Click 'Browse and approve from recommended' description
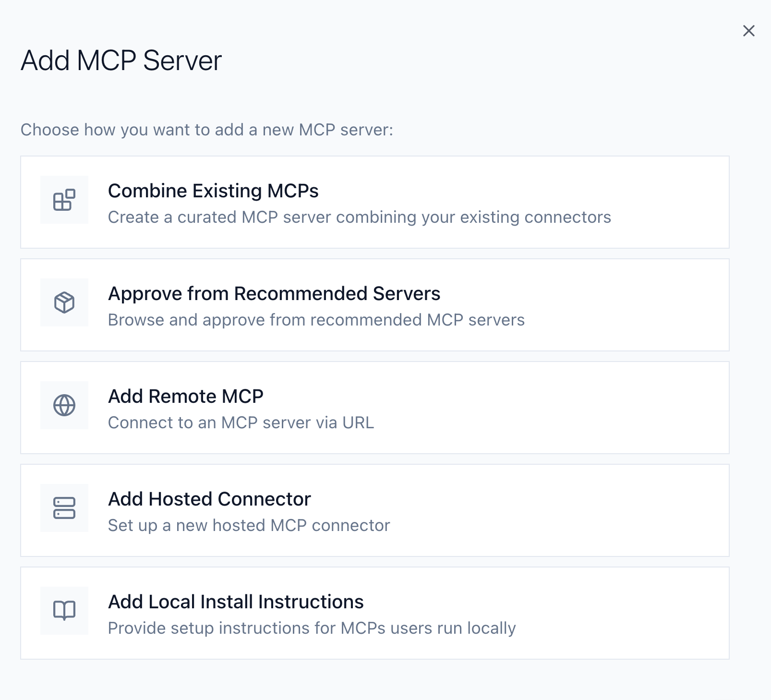The width and height of the screenshot is (771, 700). (x=316, y=320)
